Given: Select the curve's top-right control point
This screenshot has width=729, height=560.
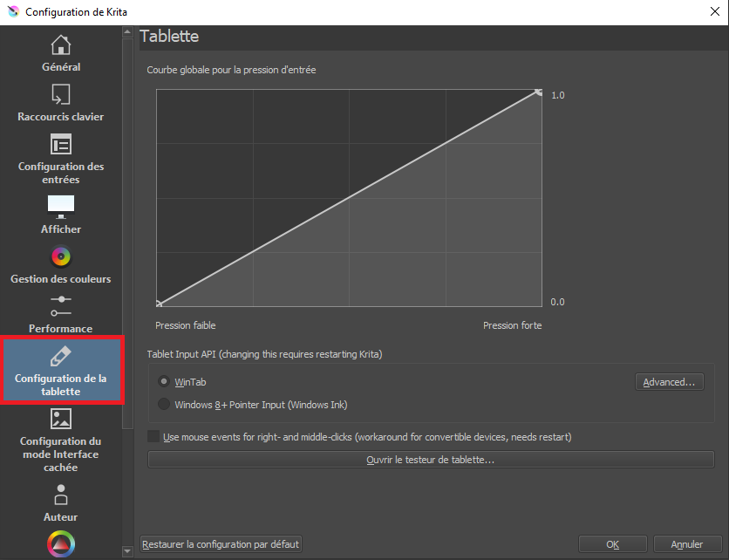Looking at the screenshot, I should [x=538, y=92].
